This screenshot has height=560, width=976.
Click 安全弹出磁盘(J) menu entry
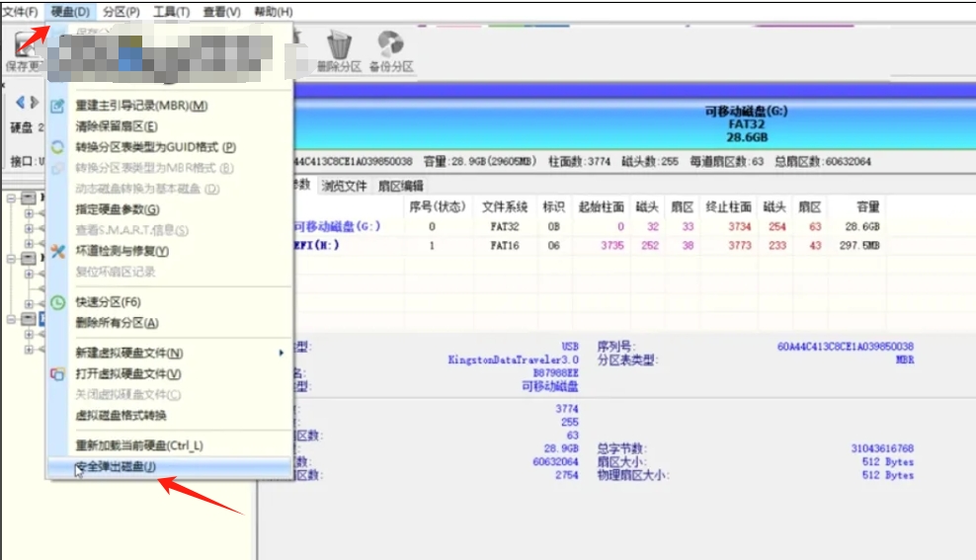tap(169, 466)
